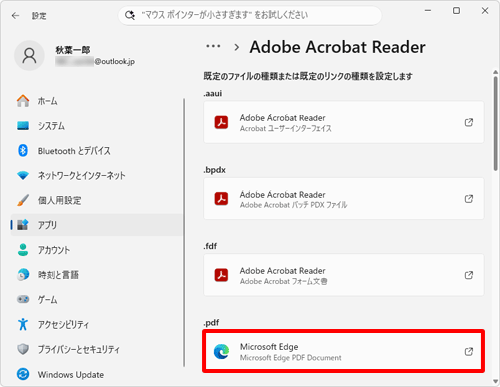This screenshot has height=387, width=500.
Task: Click the account name 秋葉一郎
Action: click(x=73, y=50)
